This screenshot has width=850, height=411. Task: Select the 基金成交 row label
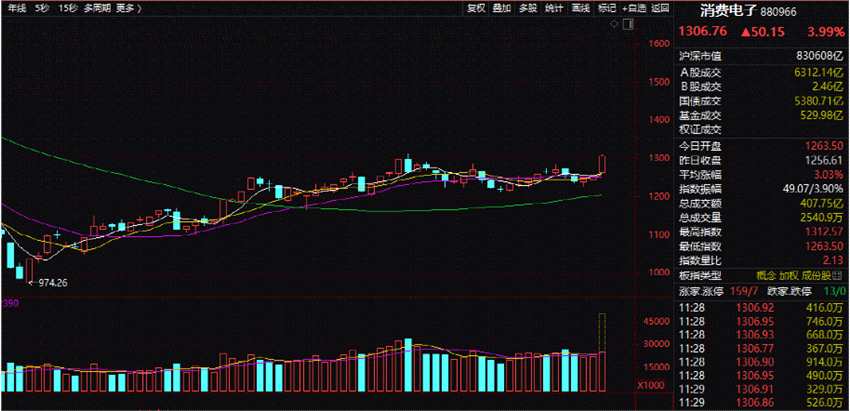[x=701, y=115]
